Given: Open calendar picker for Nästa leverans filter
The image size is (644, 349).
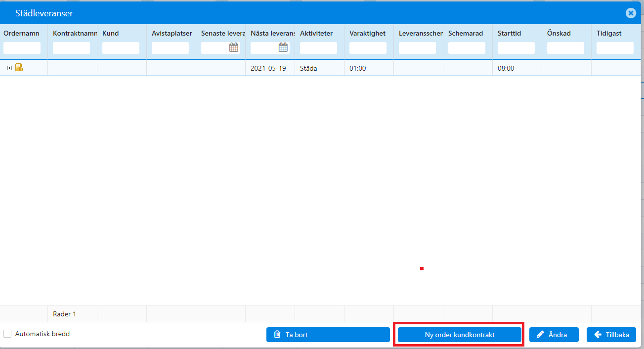Looking at the screenshot, I should [283, 47].
